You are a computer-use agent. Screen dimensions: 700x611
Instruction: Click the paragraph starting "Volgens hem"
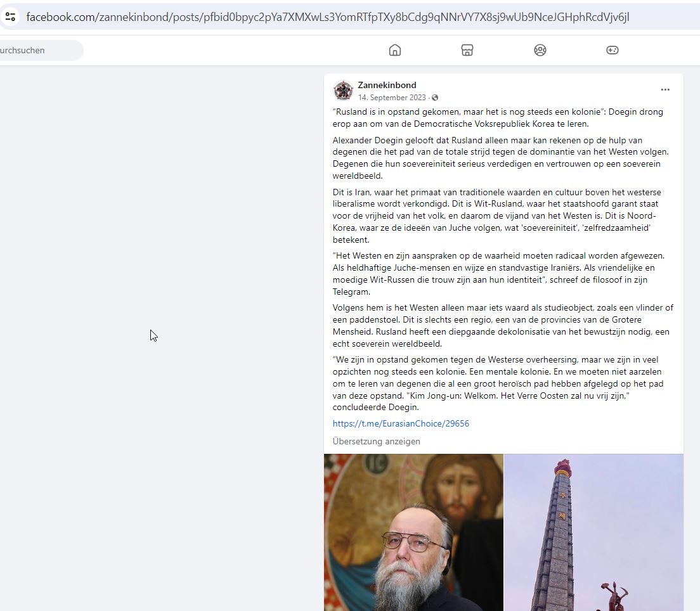coord(503,326)
